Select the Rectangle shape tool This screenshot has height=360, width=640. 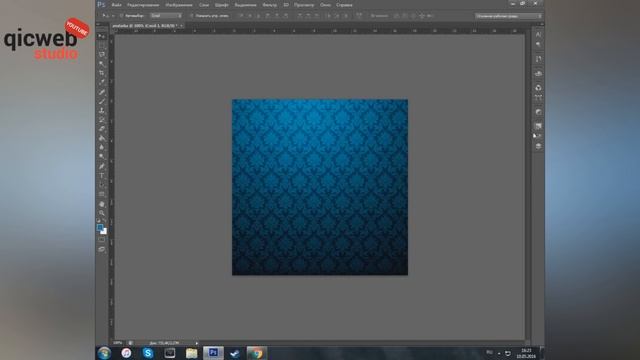(101, 194)
